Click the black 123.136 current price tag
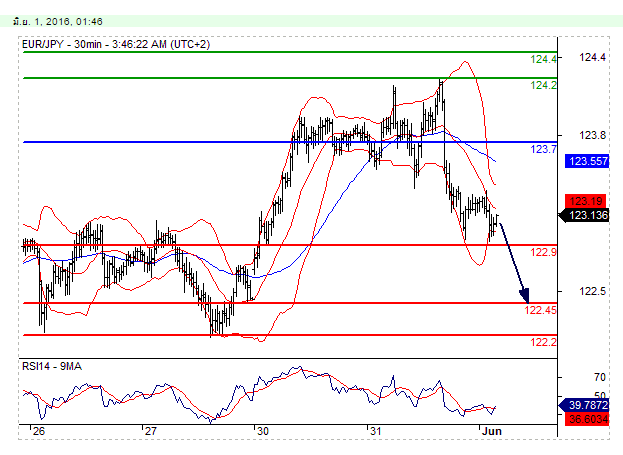This screenshot has width=623, height=455. coord(584,215)
